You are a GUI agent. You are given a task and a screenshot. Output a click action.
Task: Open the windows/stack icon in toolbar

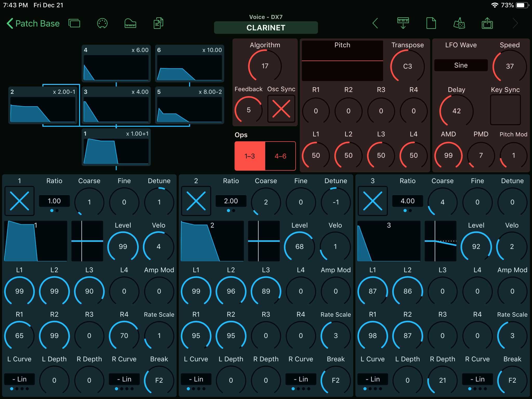point(74,23)
